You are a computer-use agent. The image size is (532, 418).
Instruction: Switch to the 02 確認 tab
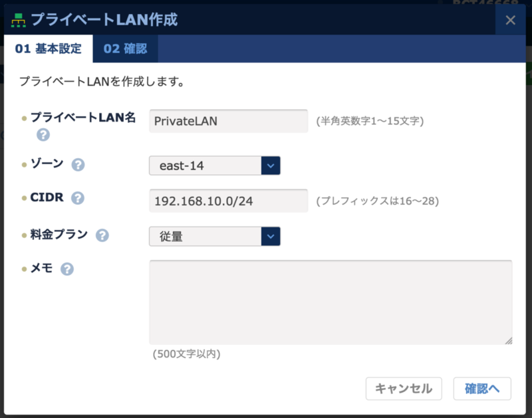point(125,49)
